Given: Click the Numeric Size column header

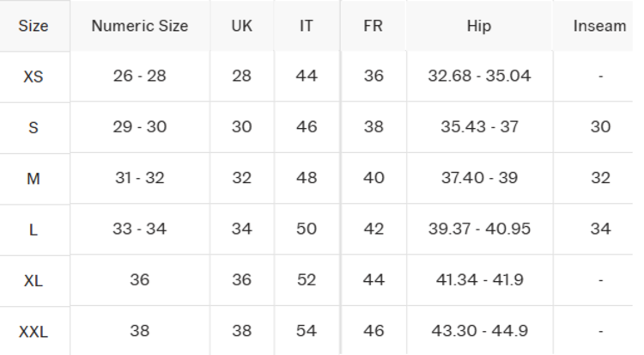Looking at the screenshot, I should (140, 26).
